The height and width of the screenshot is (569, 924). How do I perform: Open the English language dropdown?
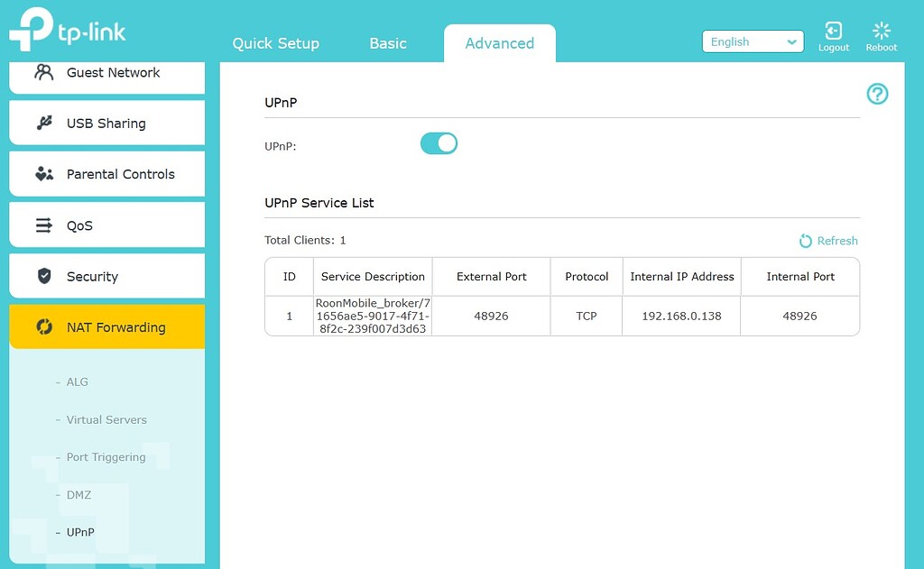pos(753,41)
